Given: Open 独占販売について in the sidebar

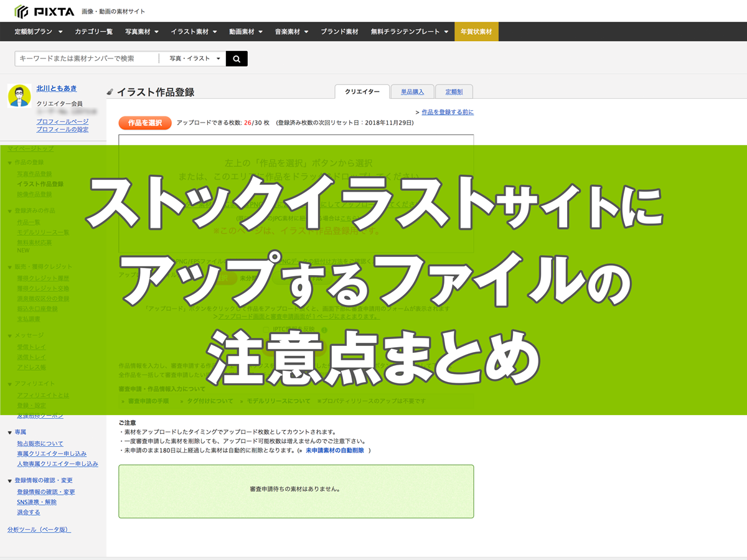Looking at the screenshot, I should click(x=40, y=444).
